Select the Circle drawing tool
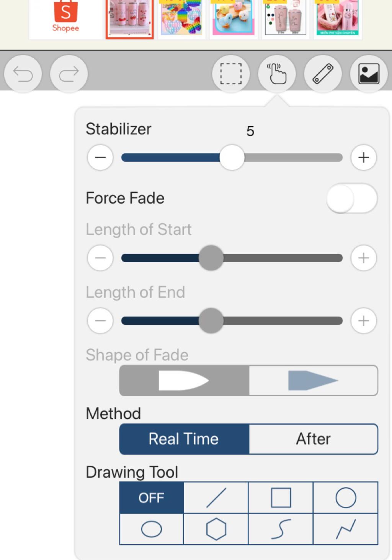Image resolution: width=392 pixels, height=560 pixels. [x=346, y=498]
